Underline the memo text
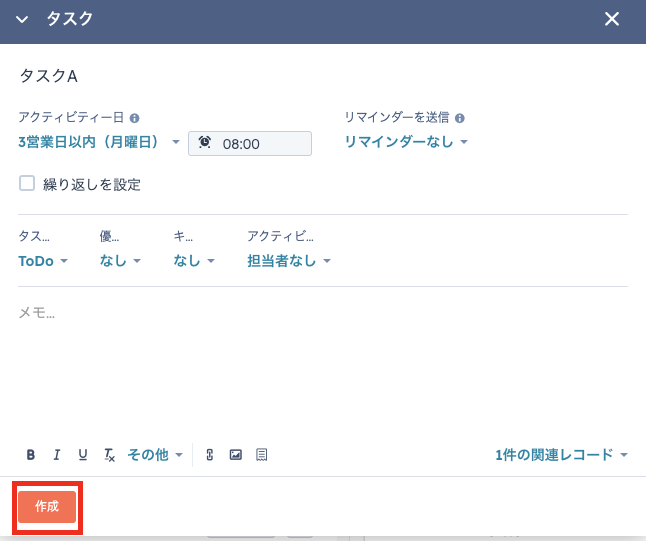This screenshot has height=541, width=646. pos(83,455)
